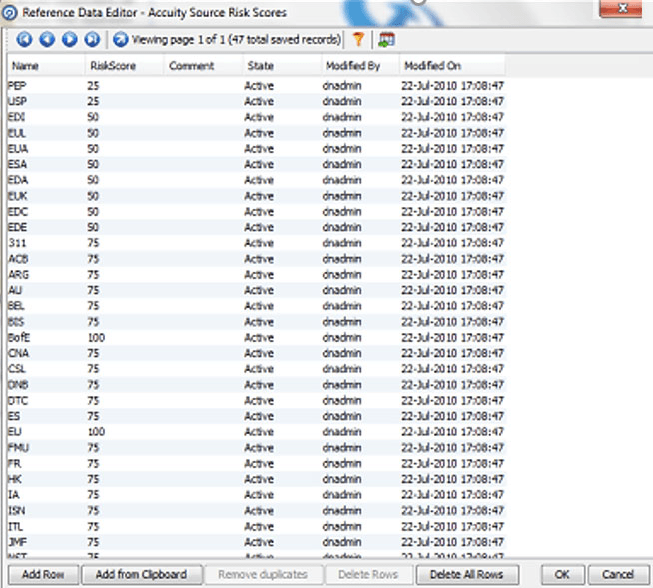Image resolution: width=653 pixels, height=588 pixels.
Task: Click risk score 100 in BofE row
Action: [x=96, y=338]
